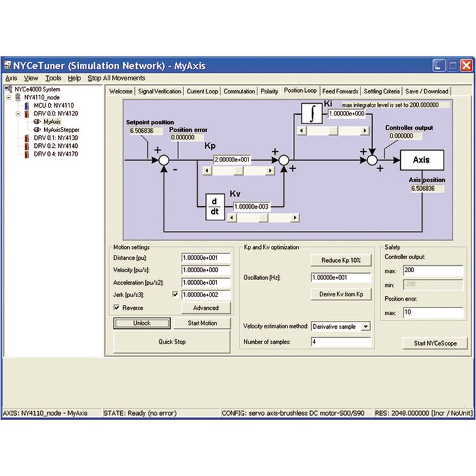Click the integrator block in the diagram

pos(312,113)
